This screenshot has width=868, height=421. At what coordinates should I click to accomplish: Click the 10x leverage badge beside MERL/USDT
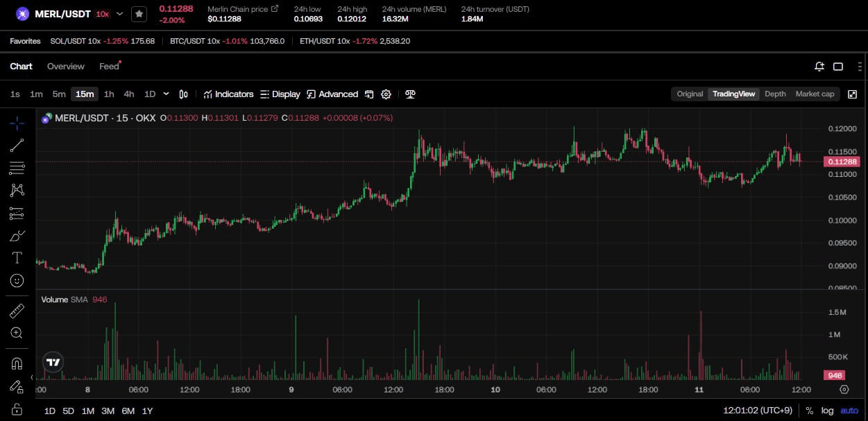(x=102, y=14)
